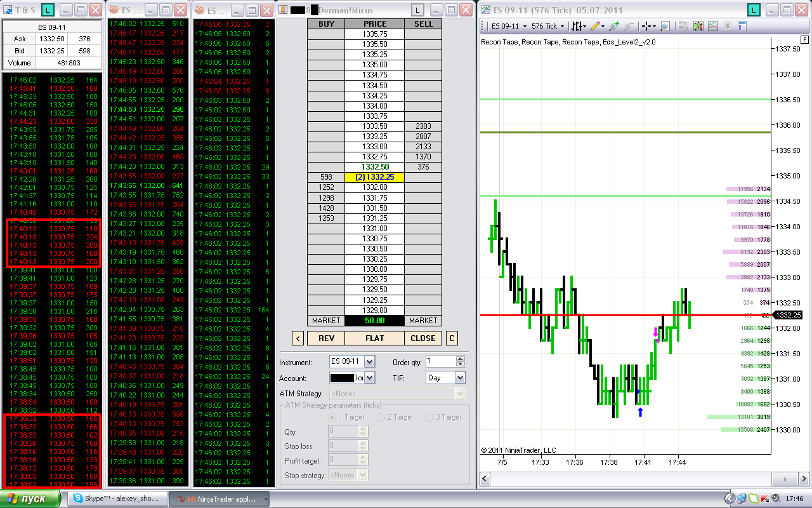Click the green L link button on chart window

tap(753, 10)
